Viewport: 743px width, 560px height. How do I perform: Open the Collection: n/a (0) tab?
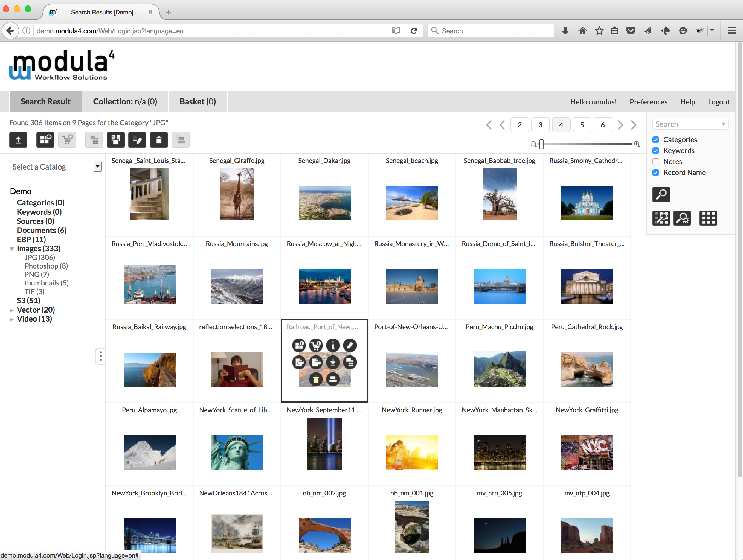click(125, 101)
